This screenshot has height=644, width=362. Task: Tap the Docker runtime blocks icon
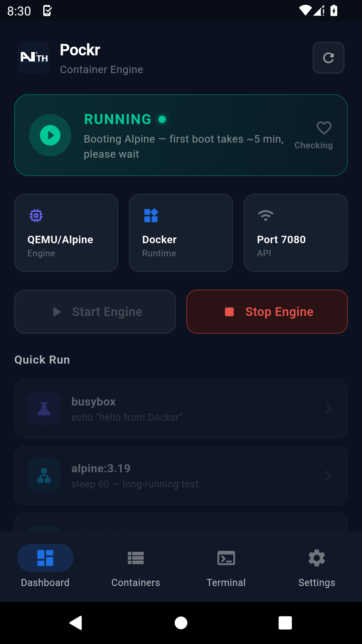[x=151, y=216]
